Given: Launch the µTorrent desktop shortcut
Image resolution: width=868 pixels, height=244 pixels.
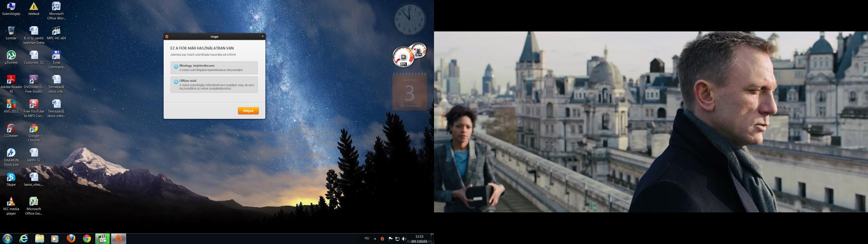Looking at the screenshot, I should 11,58.
